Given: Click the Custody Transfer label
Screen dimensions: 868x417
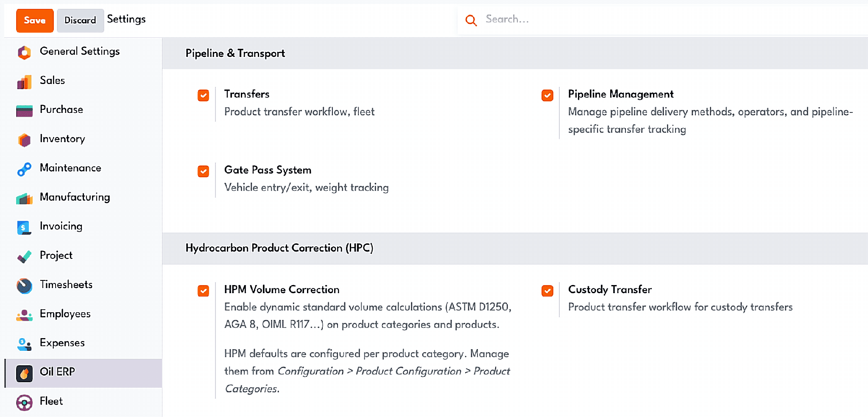Looking at the screenshot, I should pyautogui.click(x=610, y=290).
